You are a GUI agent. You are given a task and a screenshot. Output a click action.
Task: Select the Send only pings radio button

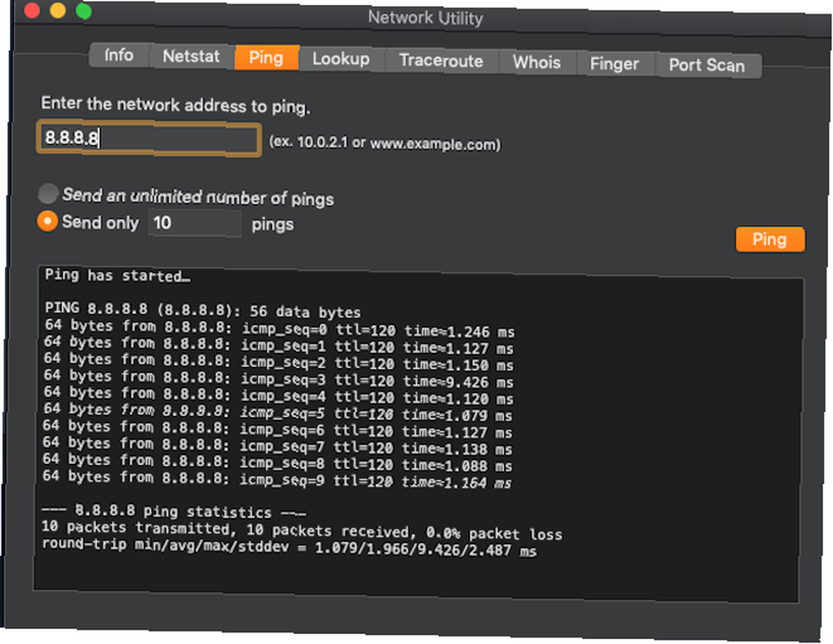pyautogui.click(x=47, y=221)
